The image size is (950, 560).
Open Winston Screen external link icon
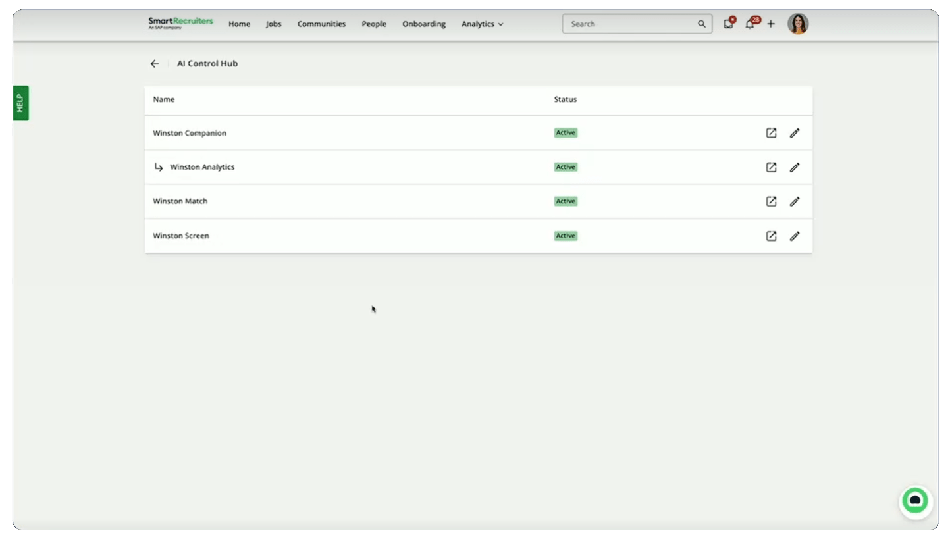tap(771, 236)
